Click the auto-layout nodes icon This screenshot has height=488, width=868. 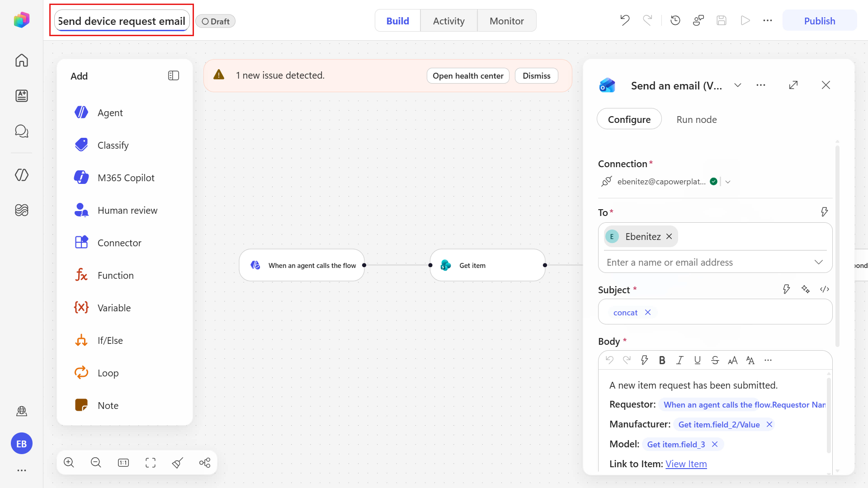(205, 462)
